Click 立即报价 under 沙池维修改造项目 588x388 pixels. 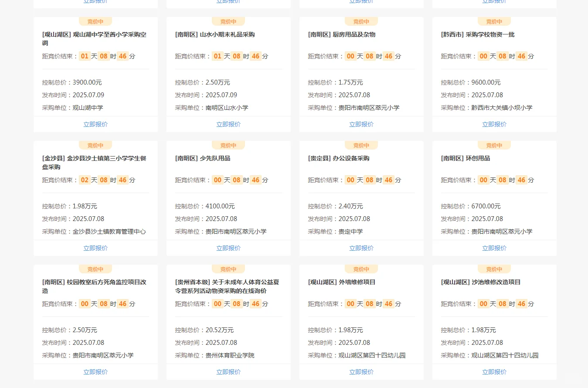pyautogui.click(x=494, y=372)
